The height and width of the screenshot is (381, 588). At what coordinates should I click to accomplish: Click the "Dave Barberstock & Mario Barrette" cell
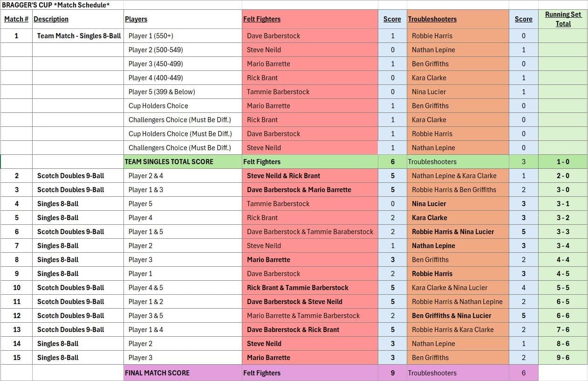[310, 190]
